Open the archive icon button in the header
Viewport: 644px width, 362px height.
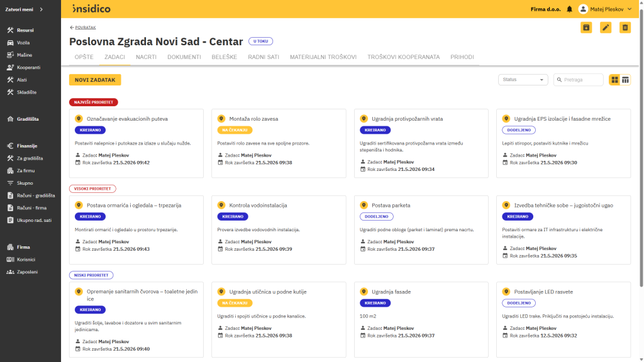586,28
